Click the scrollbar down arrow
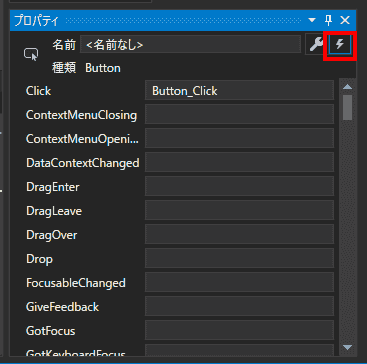 click(x=348, y=348)
